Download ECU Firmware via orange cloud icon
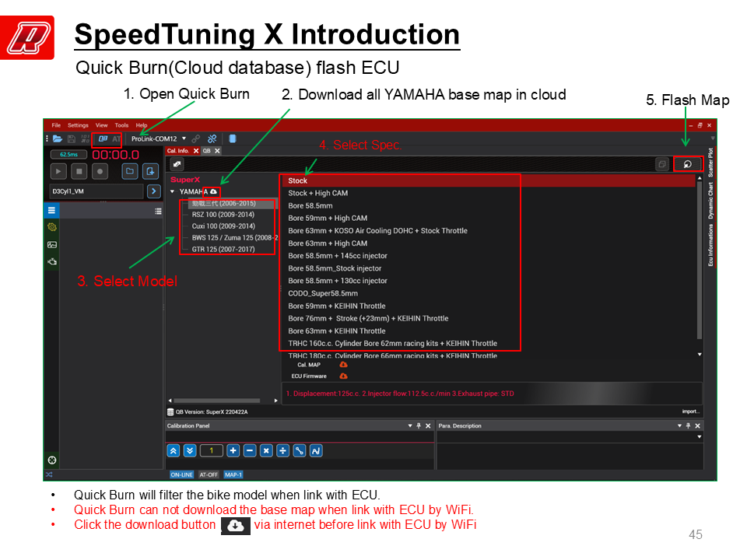747x560 pixels. coord(343,376)
